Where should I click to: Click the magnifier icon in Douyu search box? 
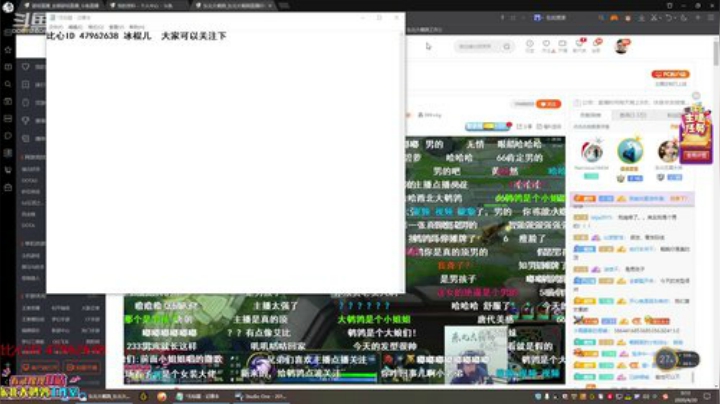pos(506,46)
